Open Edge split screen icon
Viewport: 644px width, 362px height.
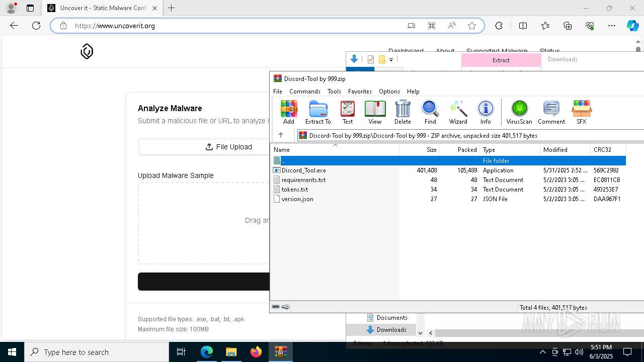click(x=523, y=26)
